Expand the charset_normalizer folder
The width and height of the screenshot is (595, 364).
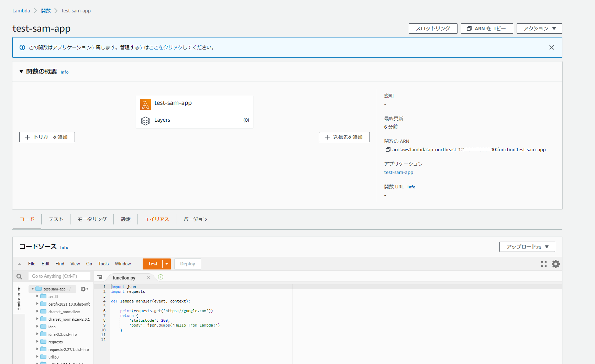coord(37,311)
